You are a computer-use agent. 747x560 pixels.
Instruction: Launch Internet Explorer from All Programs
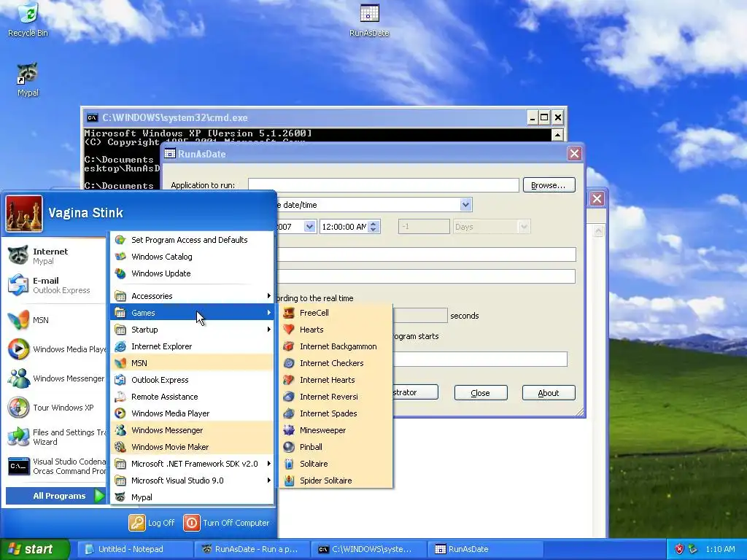pos(193,346)
